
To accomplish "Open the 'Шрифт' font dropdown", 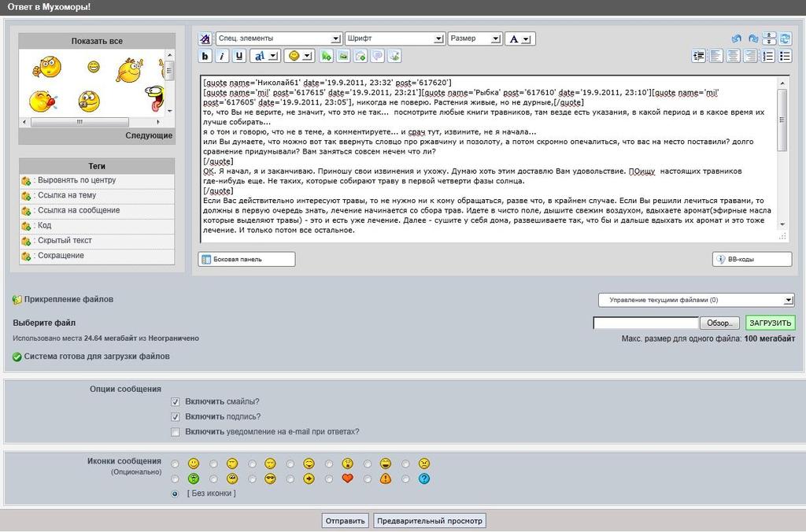I will 394,39.
